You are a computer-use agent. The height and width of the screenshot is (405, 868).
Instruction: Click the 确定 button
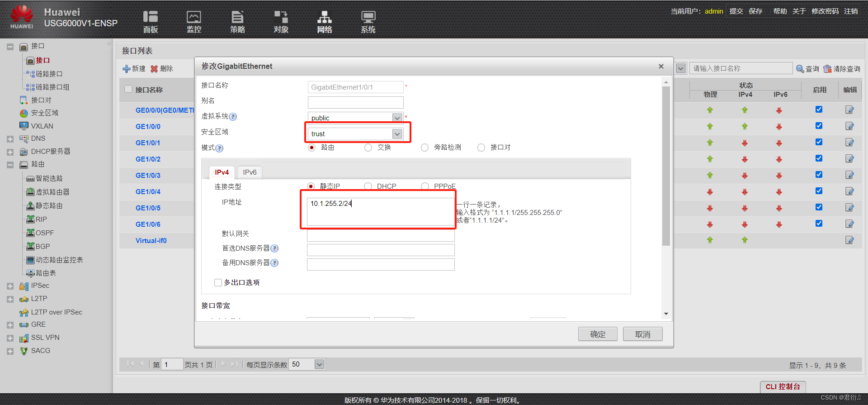coord(598,334)
